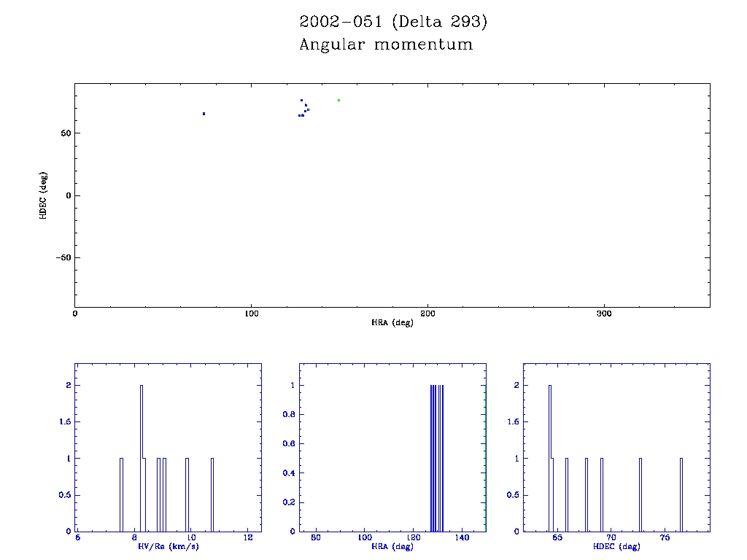Click tick label '12' on HV/Re histogram
Image resolution: width=747 pixels, height=560 pixels.
pos(248,537)
